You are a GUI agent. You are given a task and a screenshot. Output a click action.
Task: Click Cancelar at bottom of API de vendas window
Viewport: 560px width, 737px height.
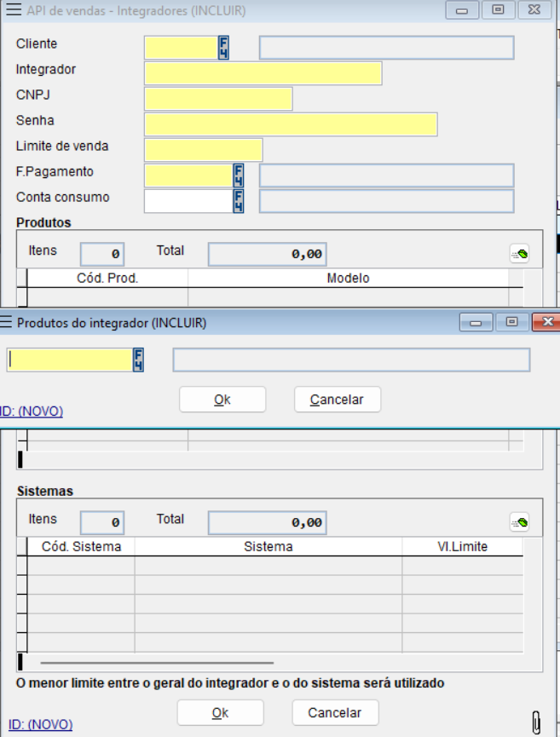point(335,712)
